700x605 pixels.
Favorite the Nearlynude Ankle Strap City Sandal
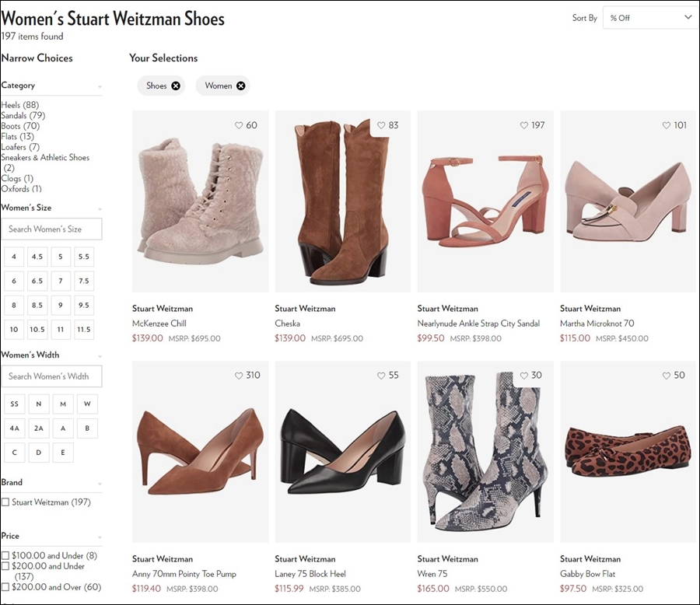pos(524,125)
